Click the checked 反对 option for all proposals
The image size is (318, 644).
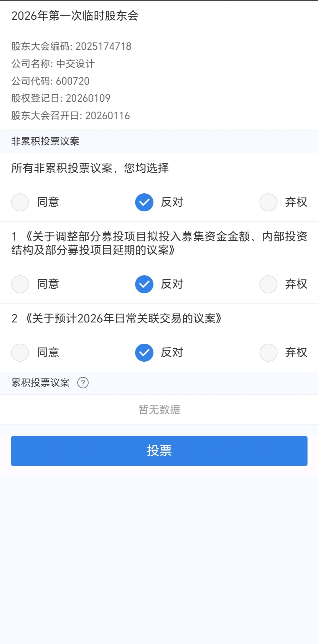(x=144, y=202)
